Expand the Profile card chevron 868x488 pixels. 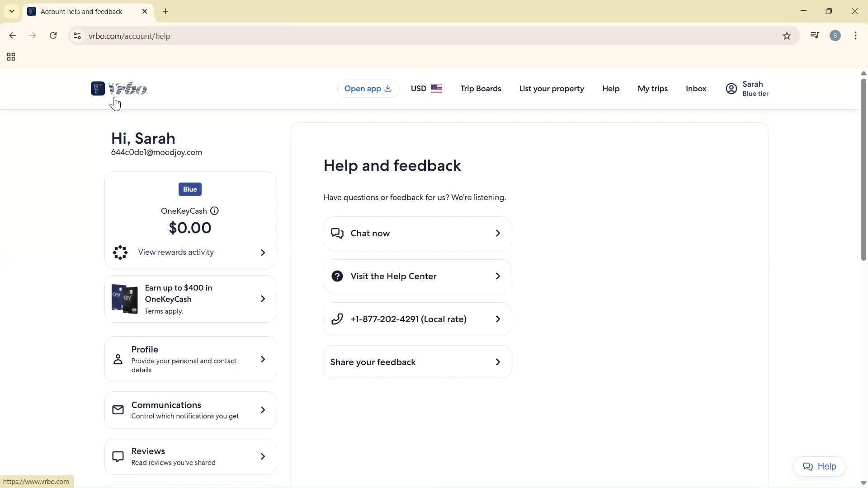click(x=263, y=359)
